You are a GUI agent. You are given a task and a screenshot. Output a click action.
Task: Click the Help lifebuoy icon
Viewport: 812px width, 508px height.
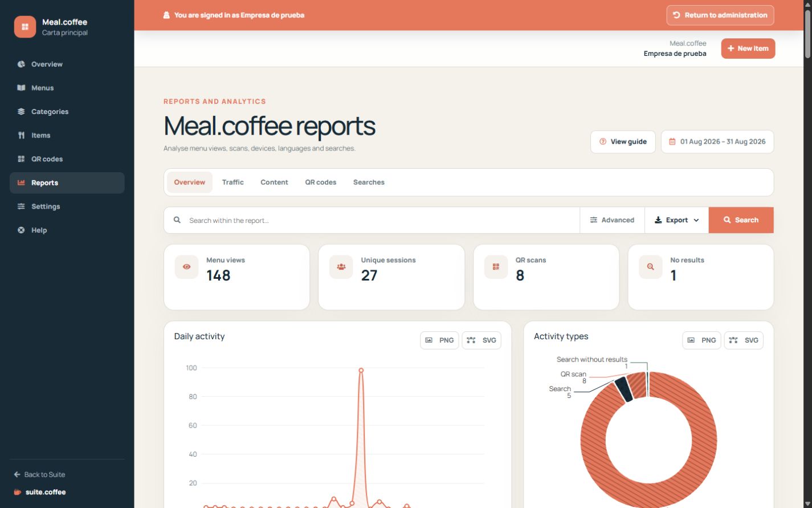pyautogui.click(x=21, y=230)
